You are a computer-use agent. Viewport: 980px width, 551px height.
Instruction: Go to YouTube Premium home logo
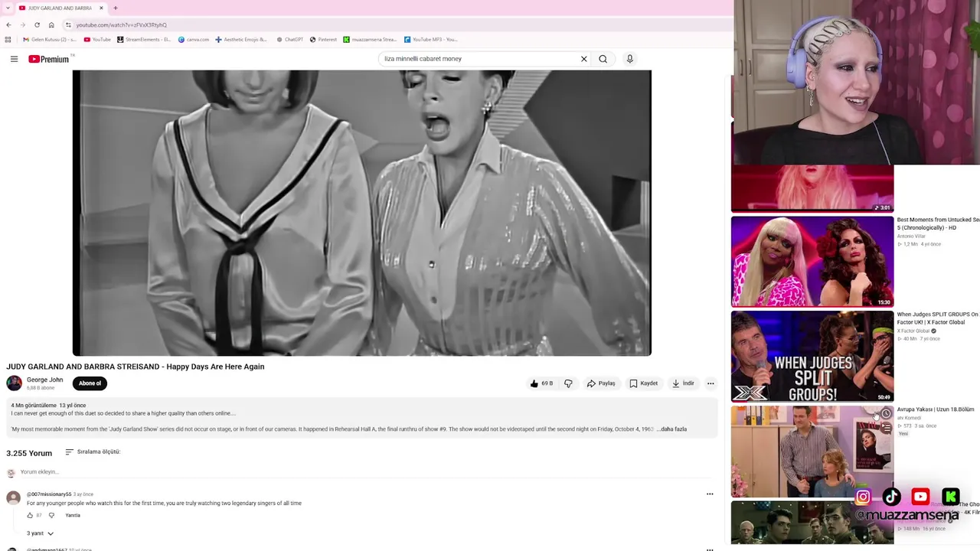(49, 59)
